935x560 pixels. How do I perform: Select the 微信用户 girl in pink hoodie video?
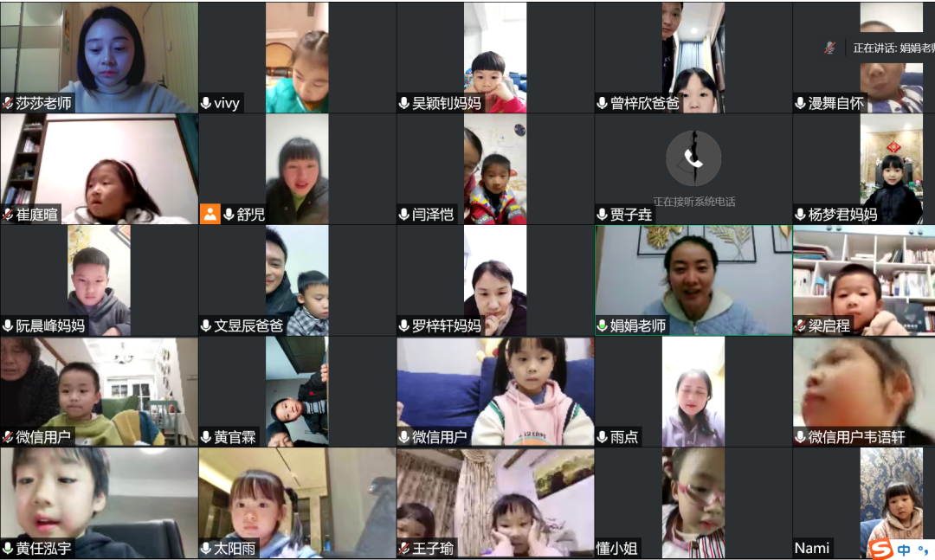[x=495, y=391]
